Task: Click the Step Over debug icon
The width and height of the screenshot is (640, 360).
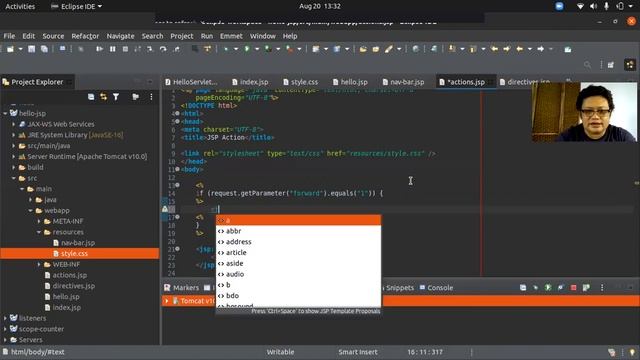Action: click(163, 49)
